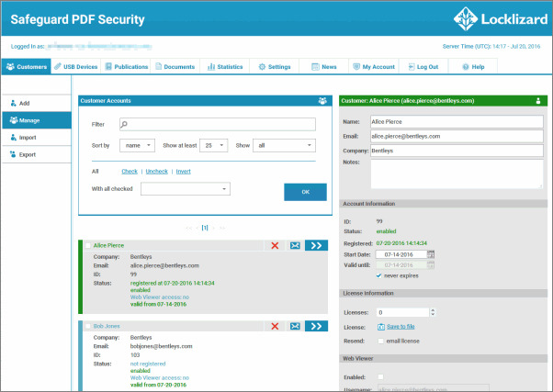Open the Sort by name dropdown
Image resolution: width=553 pixels, height=392 pixels.
coord(137,145)
